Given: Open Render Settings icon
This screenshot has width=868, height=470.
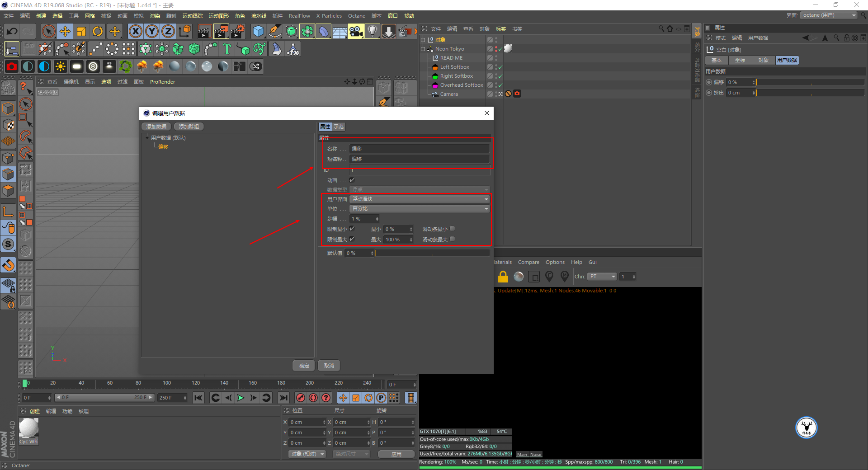Looking at the screenshot, I should click(238, 31).
